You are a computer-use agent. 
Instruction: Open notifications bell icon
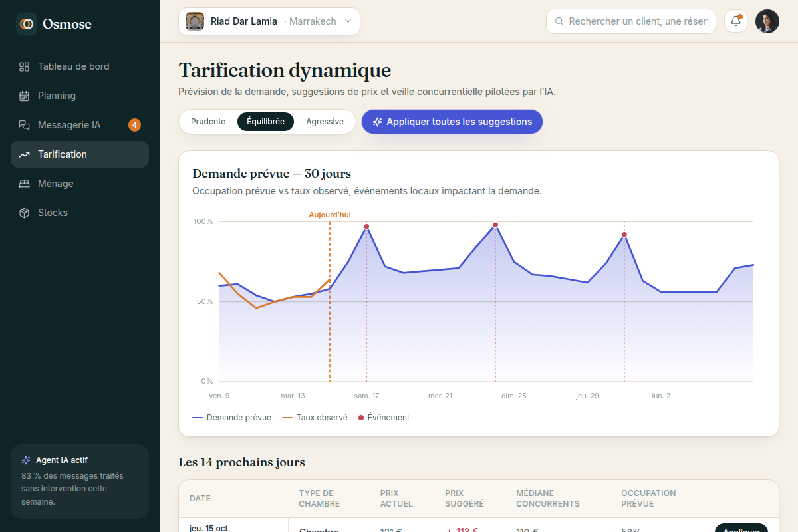[735, 21]
